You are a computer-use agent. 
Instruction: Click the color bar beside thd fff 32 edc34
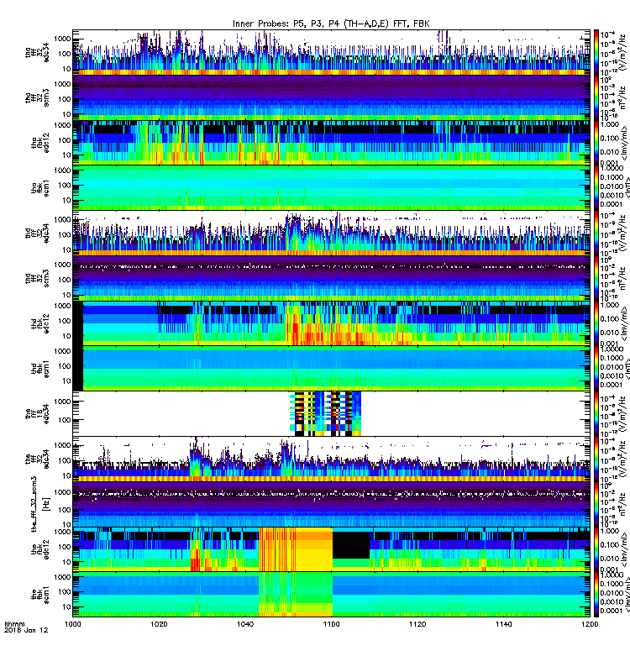596,234
